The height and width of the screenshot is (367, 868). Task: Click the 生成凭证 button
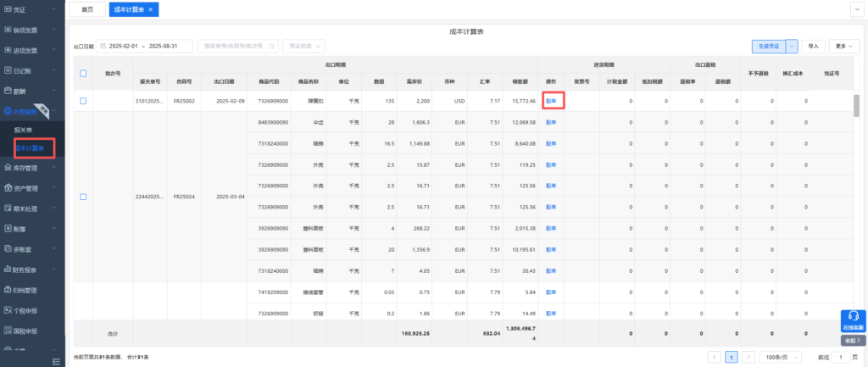pyautogui.click(x=769, y=46)
